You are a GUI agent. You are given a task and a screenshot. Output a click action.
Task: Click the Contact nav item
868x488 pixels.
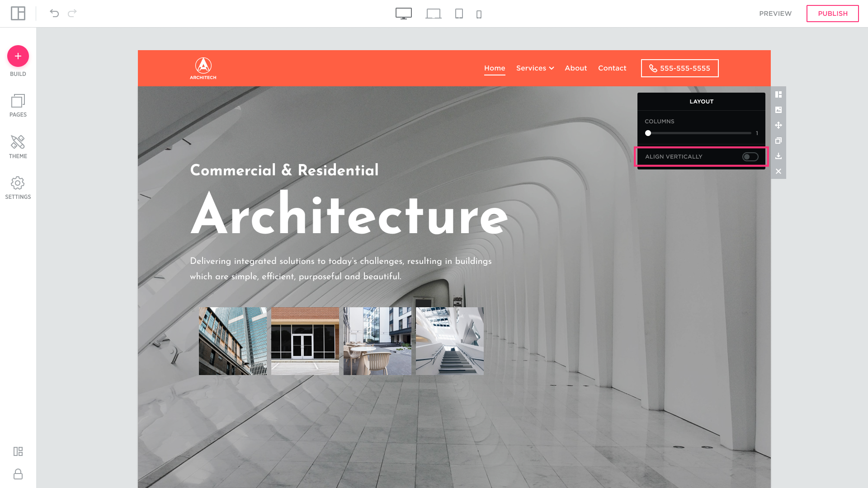[x=612, y=68]
